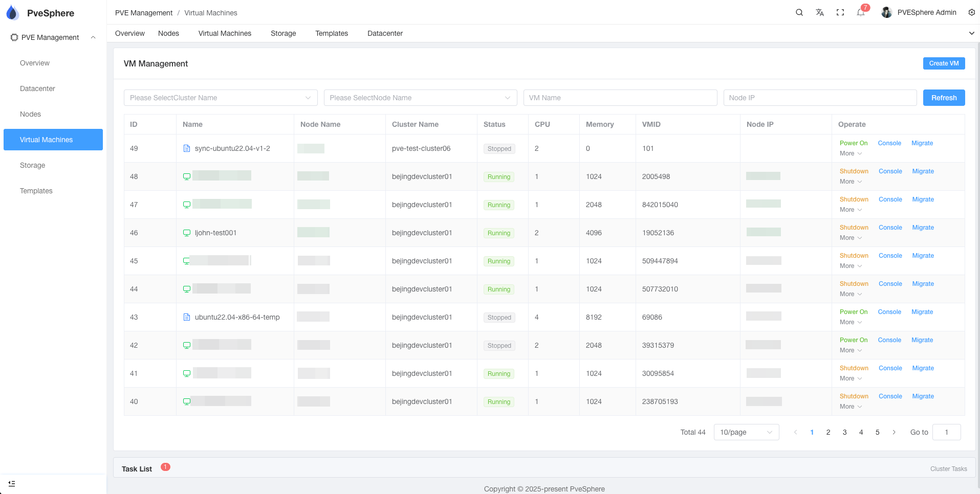Click inside the VM Name search field
This screenshot has width=980, height=494.
click(x=620, y=98)
